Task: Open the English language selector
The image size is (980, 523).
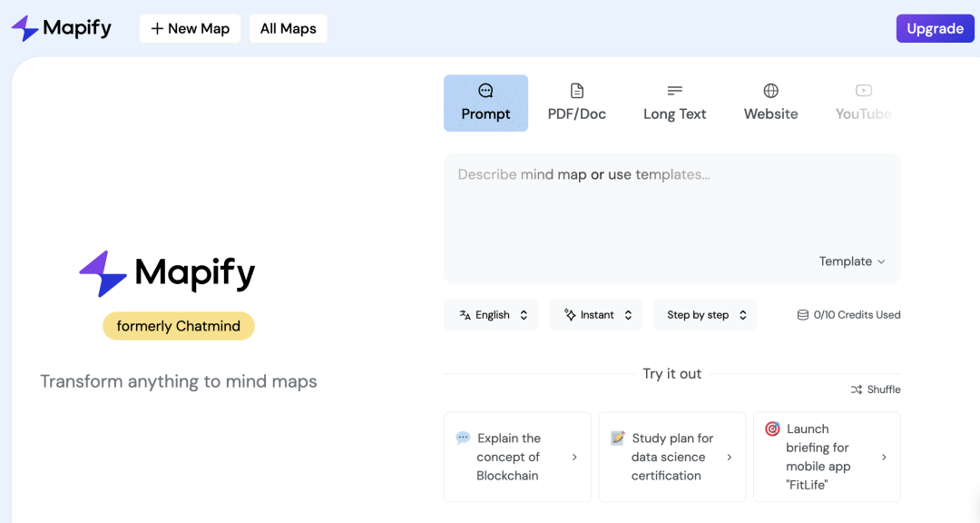Action: tap(491, 315)
